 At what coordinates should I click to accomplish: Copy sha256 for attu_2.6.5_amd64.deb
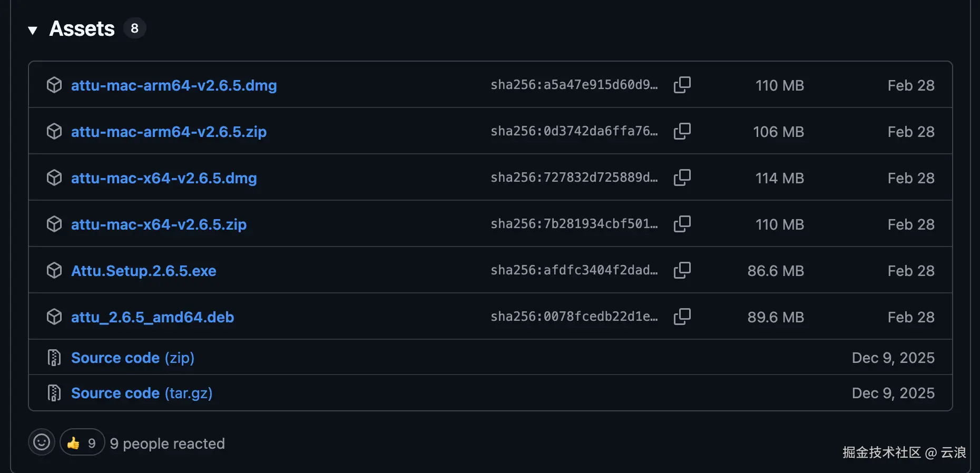[x=682, y=317]
